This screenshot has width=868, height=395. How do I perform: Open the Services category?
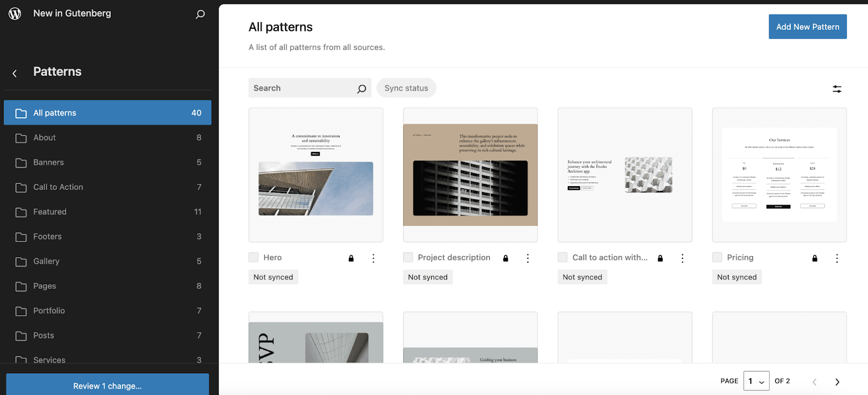tap(107, 356)
